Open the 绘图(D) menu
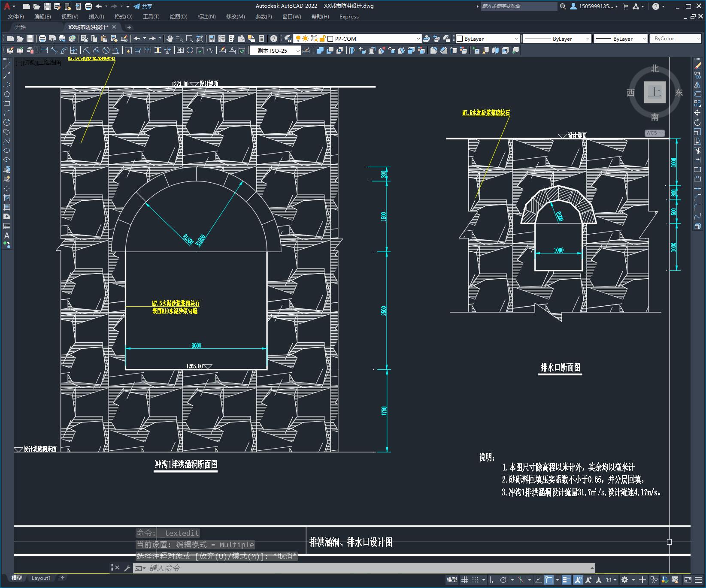This screenshot has width=706, height=588. tap(179, 17)
